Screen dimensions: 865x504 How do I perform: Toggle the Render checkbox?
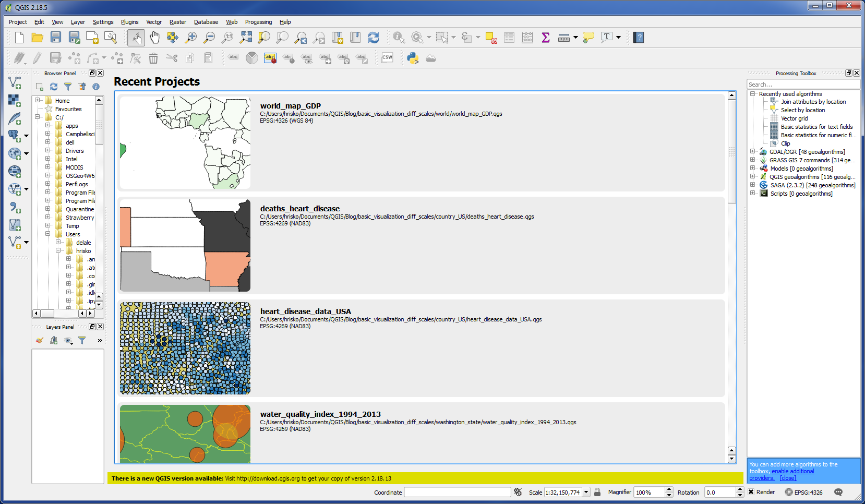(751, 492)
